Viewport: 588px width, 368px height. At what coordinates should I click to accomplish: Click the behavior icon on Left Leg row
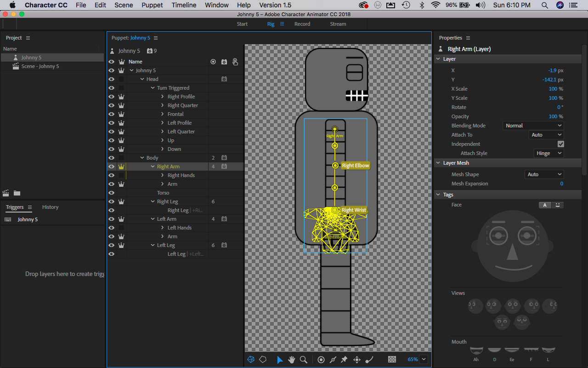click(x=224, y=245)
